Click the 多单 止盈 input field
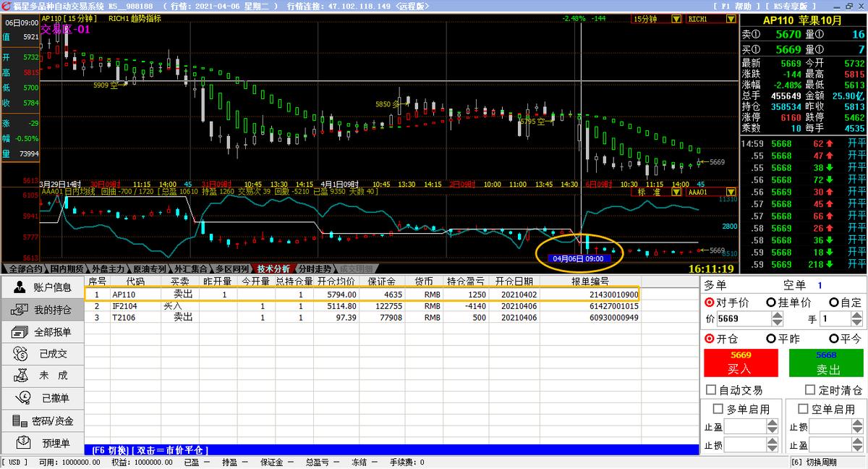Screen dimensions: 868x469 pos(746,427)
